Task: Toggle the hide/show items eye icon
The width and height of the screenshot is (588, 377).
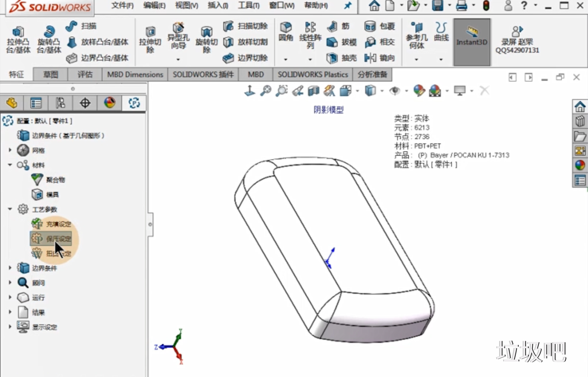Action: pos(395,91)
